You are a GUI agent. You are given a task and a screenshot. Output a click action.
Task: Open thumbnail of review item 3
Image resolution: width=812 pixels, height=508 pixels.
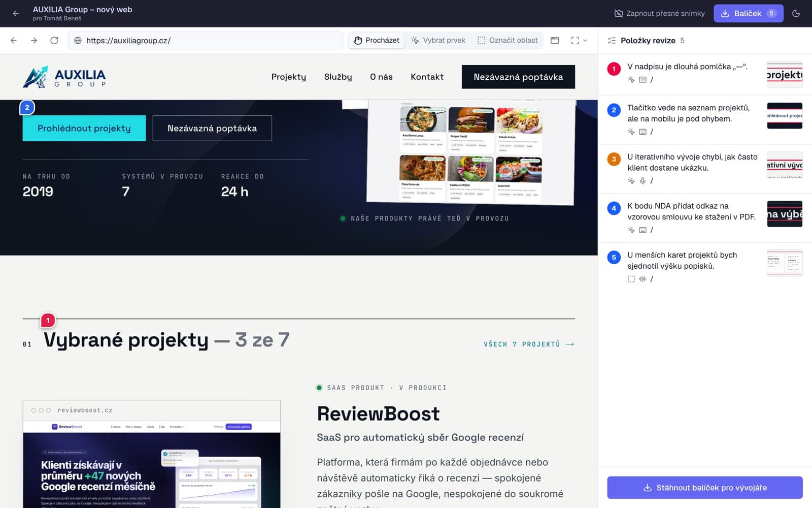pos(785,165)
